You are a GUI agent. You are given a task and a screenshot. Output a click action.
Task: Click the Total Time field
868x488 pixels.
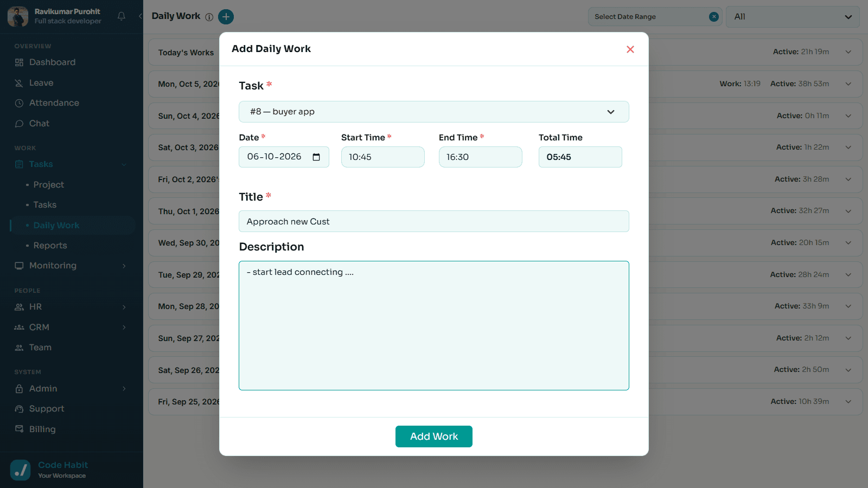click(580, 157)
